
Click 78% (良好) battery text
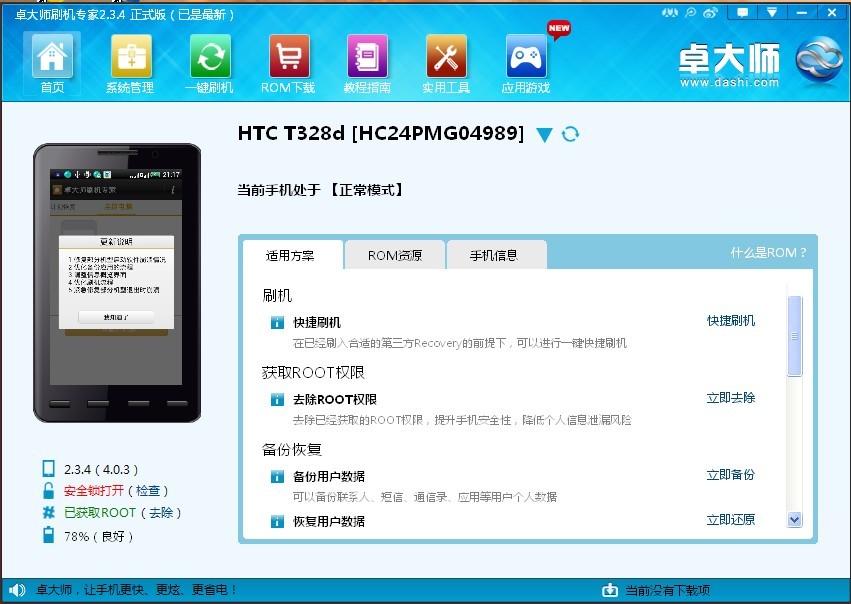[98, 537]
